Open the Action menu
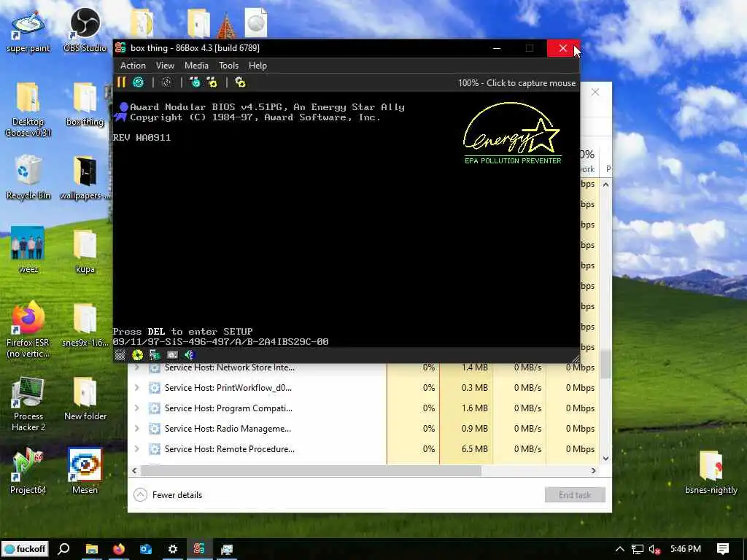Viewport: 747px width, 560px height. point(133,66)
